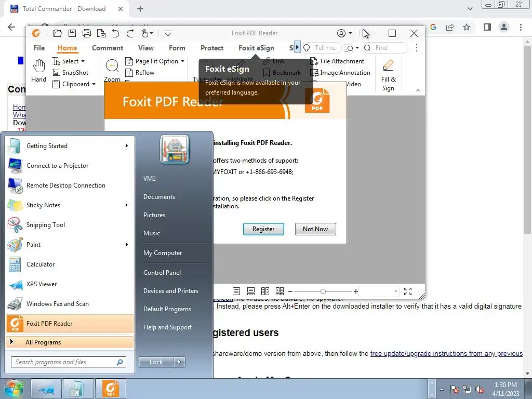Viewport: 532px width, 399px height.
Task: Switch to single page view in status bar
Action: point(236,291)
